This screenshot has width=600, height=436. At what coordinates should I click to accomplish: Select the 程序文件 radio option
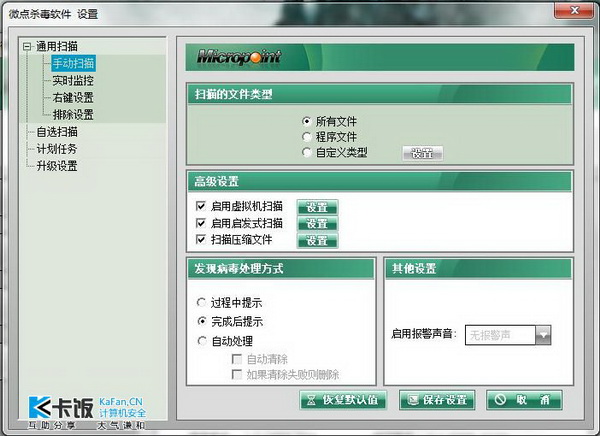tap(307, 137)
